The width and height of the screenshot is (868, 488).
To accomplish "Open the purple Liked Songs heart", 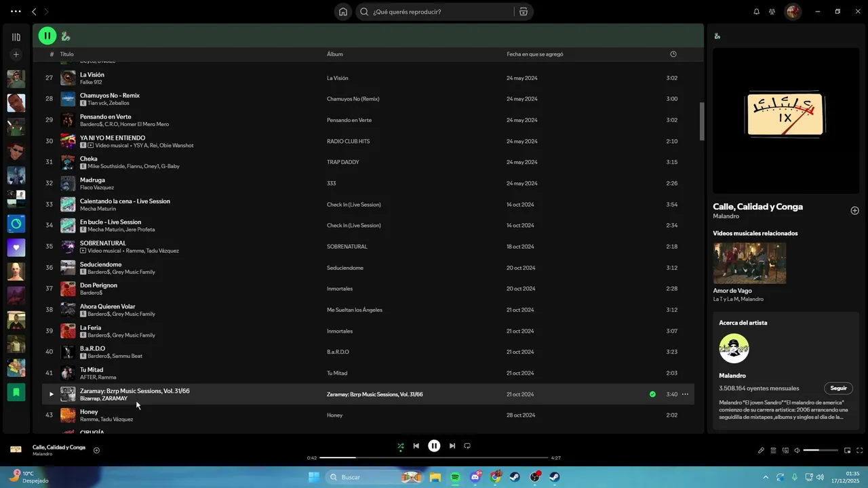I will (x=16, y=247).
